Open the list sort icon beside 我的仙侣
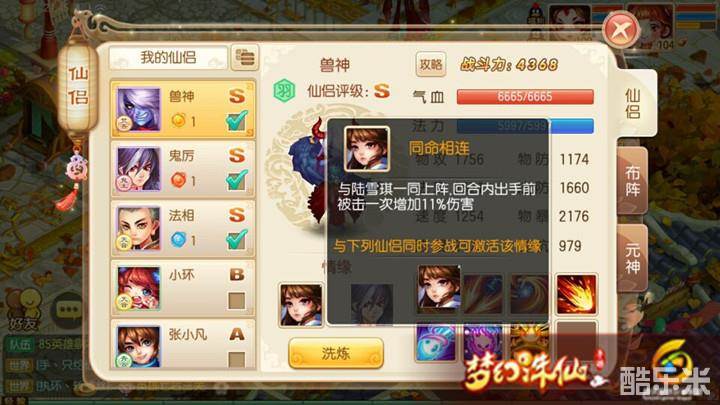This screenshot has width=720, height=405. [245, 57]
